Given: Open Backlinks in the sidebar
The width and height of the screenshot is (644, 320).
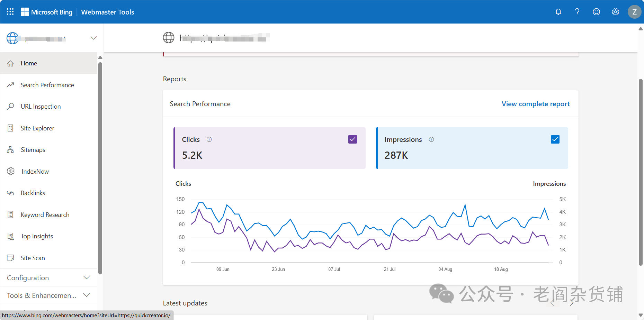Looking at the screenshot, I should pyautogui.click(x=48, y=193).
